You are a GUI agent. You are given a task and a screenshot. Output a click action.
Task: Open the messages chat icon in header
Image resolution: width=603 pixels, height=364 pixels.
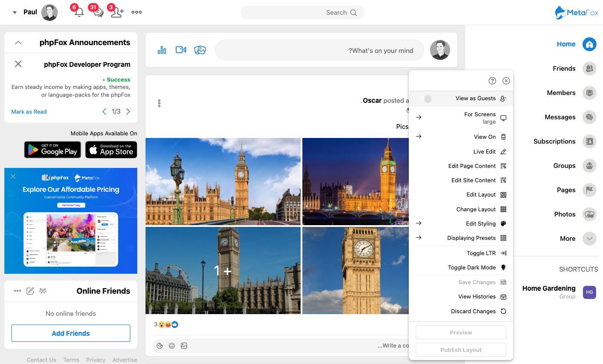pos(98,12)
